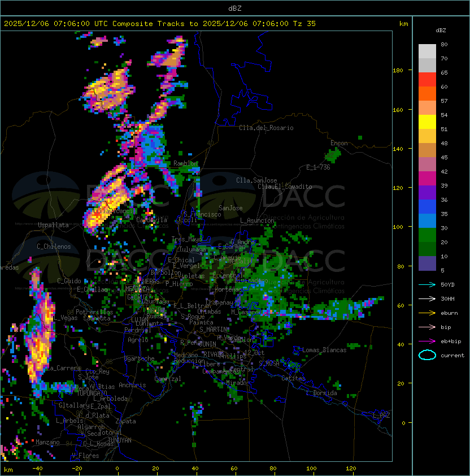Click the white 30HM arrow in legend
The width and height of the screenshot is (470, 476).
(427, 299)
